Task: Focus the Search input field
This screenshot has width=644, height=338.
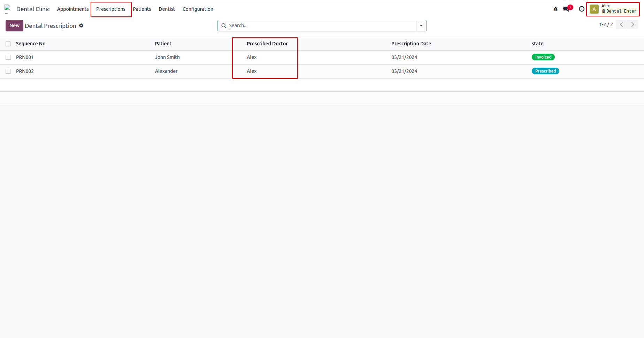Action: (322, 26)
